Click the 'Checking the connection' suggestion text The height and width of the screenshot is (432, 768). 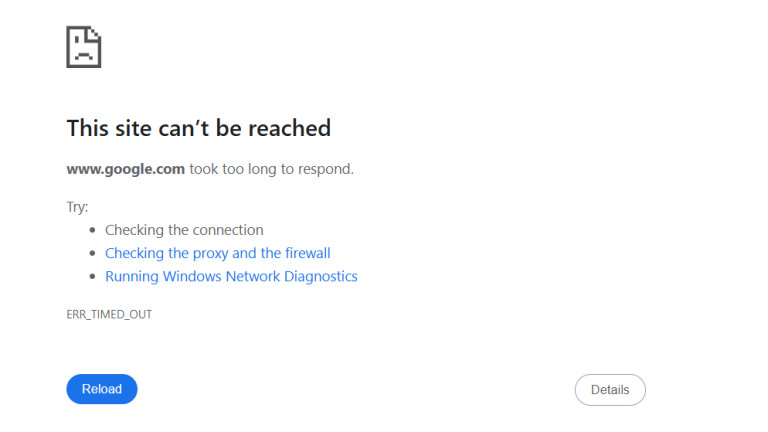tap(184, 230)
